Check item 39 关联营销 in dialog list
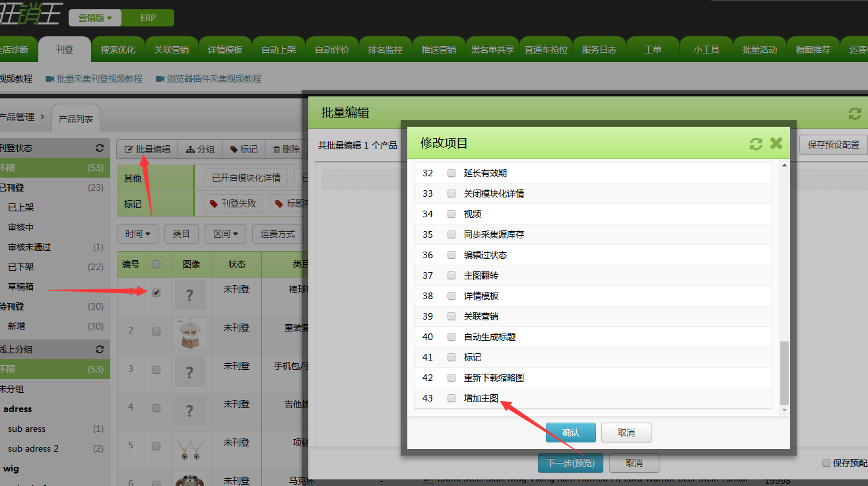 pyautogui.click(x=451, y=316)
